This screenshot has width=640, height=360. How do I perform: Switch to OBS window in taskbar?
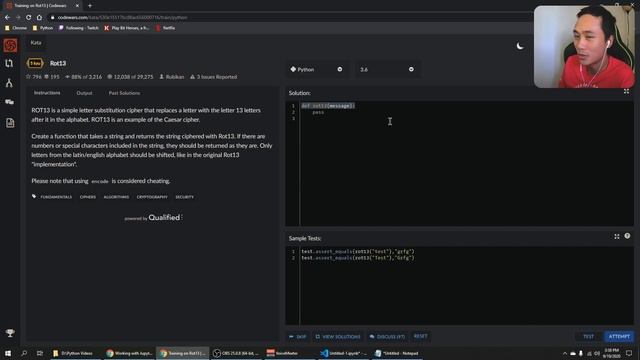click(x=237, y=353)
